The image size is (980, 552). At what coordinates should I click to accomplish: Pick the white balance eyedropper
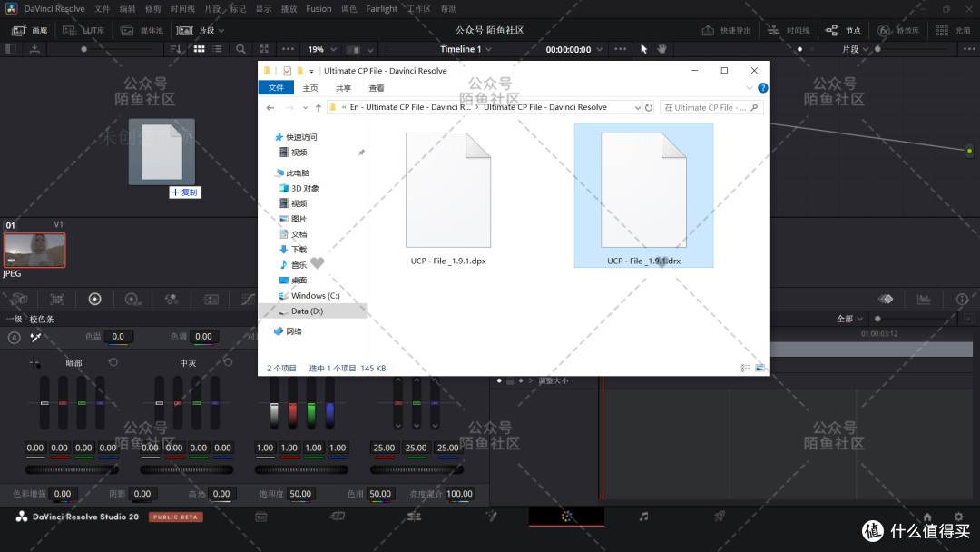point(35,338)
